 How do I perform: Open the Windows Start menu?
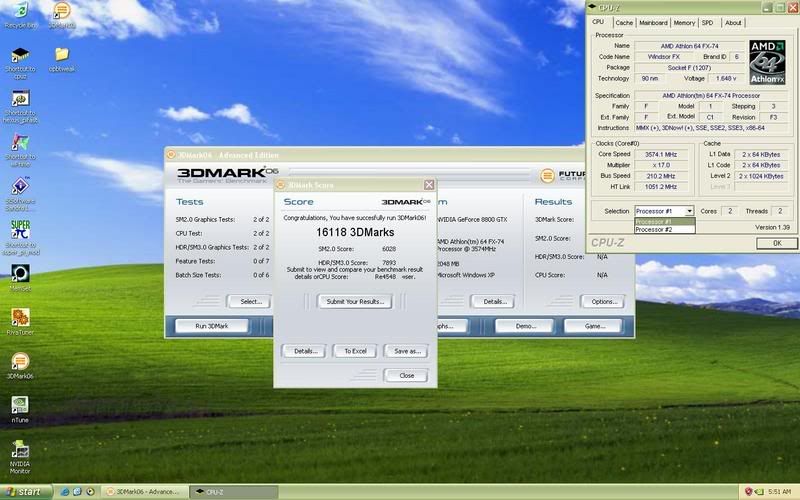pyautogui.click(x=24, y=491)
